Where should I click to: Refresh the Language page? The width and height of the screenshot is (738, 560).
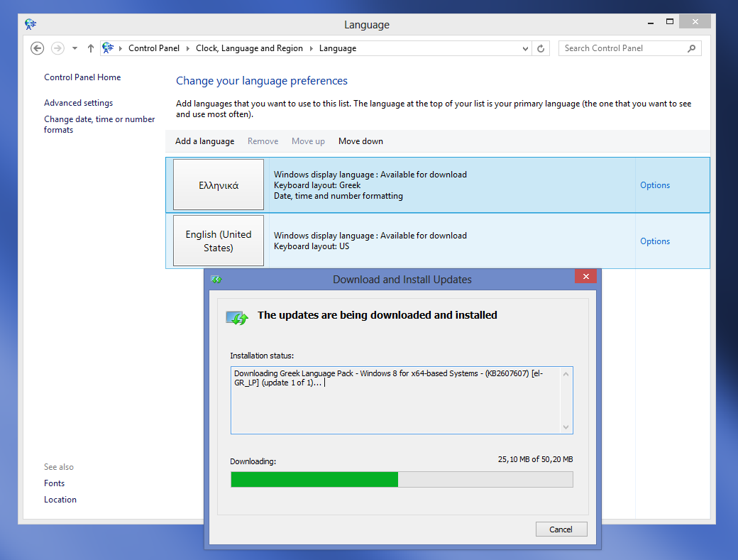(x=541, y=48)
